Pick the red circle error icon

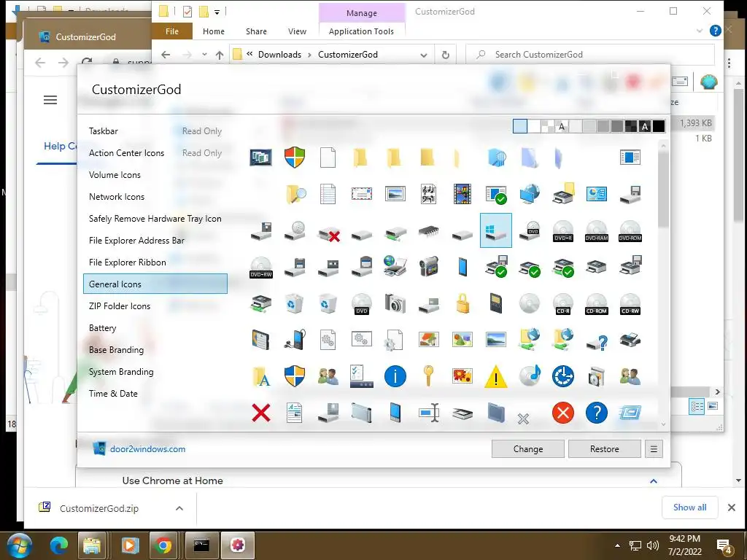point(563,413)
